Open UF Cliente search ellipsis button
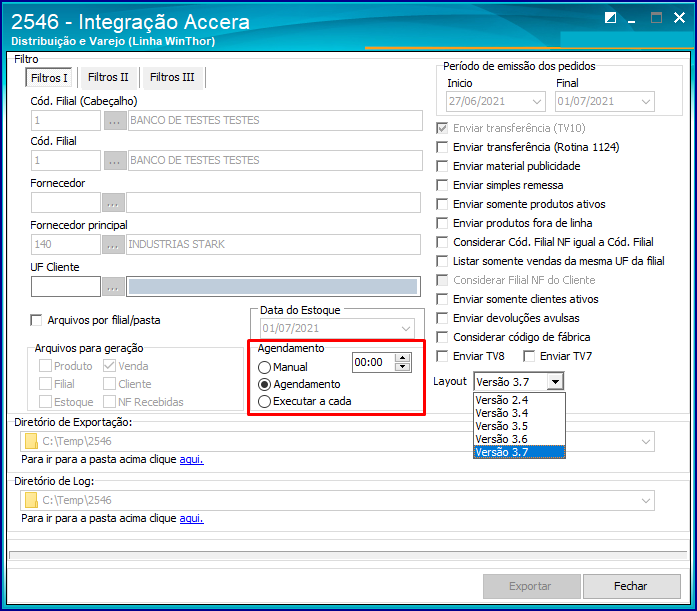 pos(113,287)
